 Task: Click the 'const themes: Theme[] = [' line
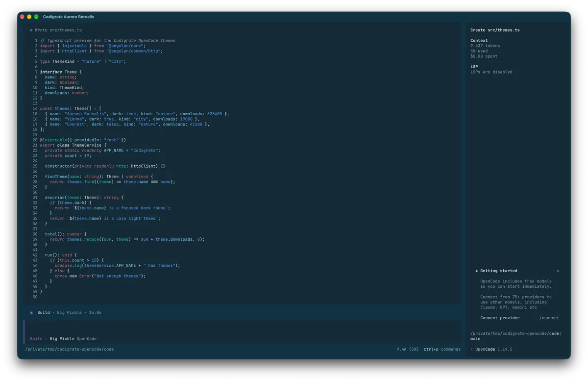(x=71, y=108)
